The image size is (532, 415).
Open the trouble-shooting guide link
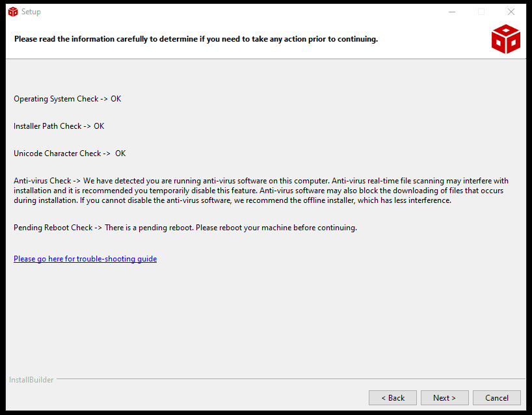[85, 259]
